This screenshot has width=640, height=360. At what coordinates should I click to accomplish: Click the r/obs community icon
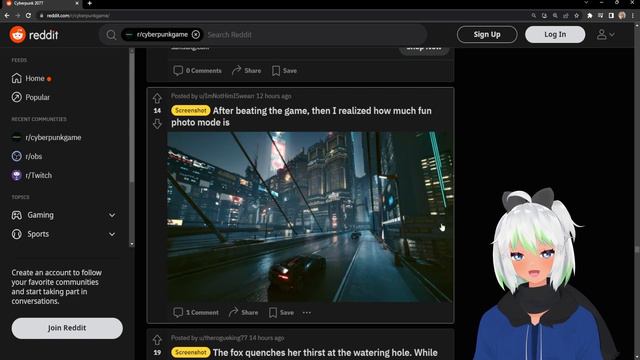click(16, 156)
